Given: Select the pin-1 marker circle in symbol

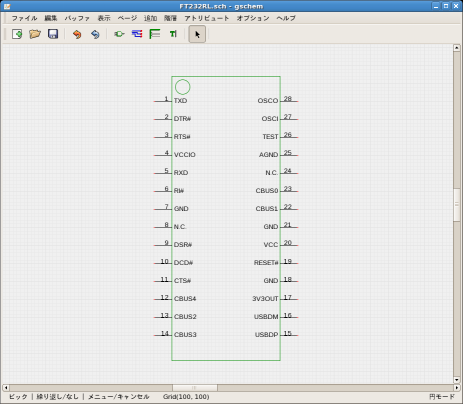Looking at the screenshot, I should (183, 87).
